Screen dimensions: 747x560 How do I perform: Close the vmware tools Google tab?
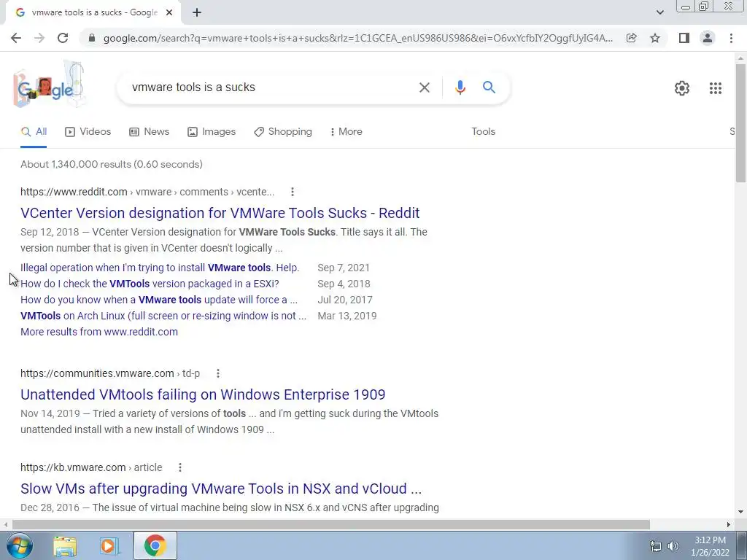[x=169, y=12]
